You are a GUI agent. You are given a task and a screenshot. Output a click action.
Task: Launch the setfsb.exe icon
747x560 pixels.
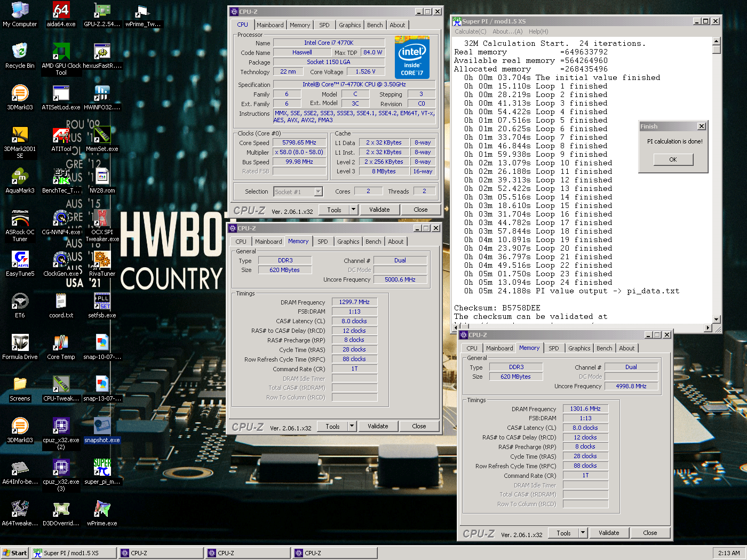[102, 306]
